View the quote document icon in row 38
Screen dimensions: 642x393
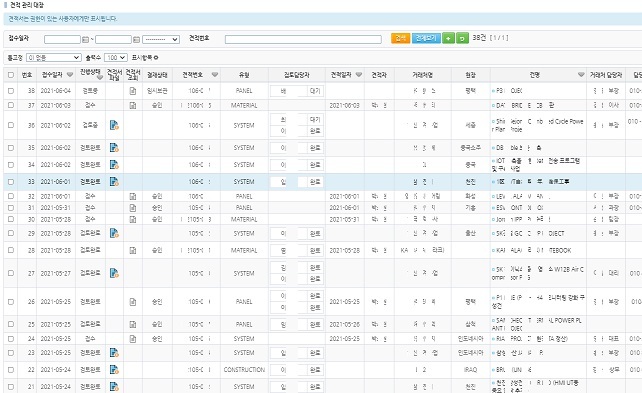133,90
